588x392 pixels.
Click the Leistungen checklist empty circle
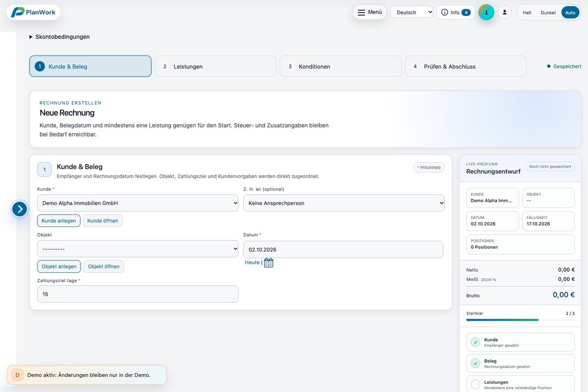tap(475, 384)
